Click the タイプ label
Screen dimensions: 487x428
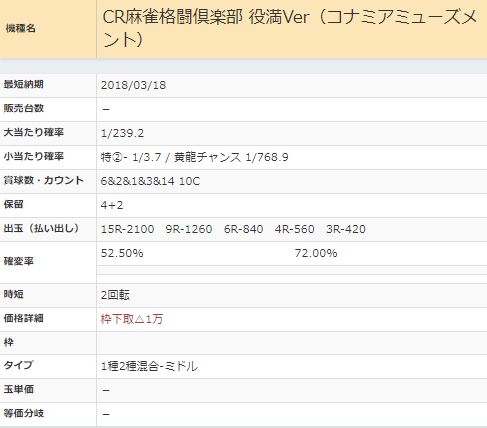coord(18,365)
